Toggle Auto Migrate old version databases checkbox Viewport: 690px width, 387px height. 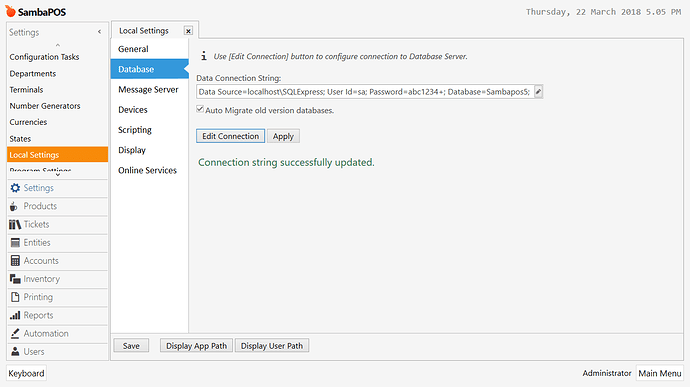[x=200, y=109]
